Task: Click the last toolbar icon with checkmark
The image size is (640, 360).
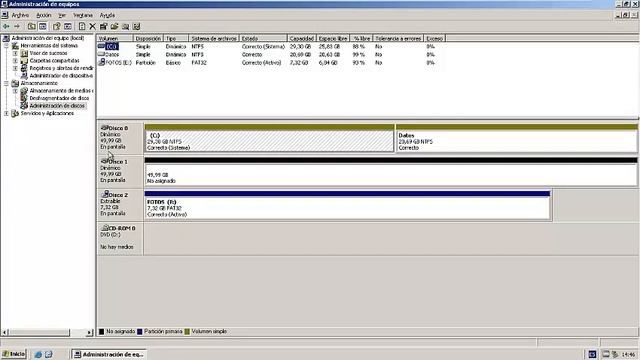Action: pos(137,27)
